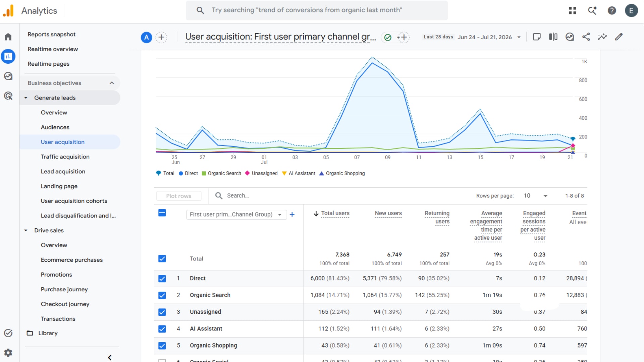Uncheck the AI Assistant row checkbox
This screenshot has width=644, height=362.
(162, 329)
